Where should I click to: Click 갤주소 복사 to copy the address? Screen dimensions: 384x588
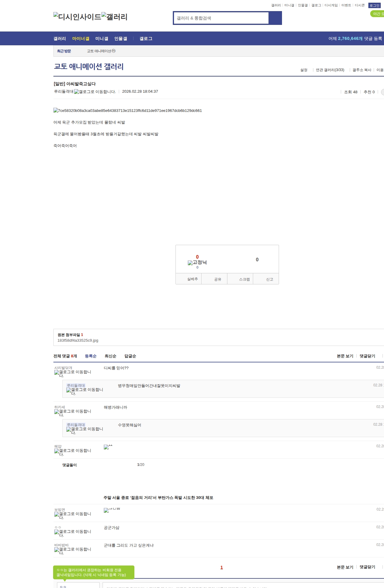tap(362, 70)
